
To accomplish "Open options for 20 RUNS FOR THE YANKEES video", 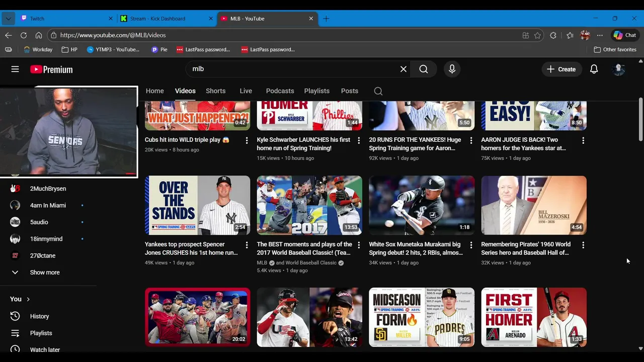I will [x=471, y=141].
